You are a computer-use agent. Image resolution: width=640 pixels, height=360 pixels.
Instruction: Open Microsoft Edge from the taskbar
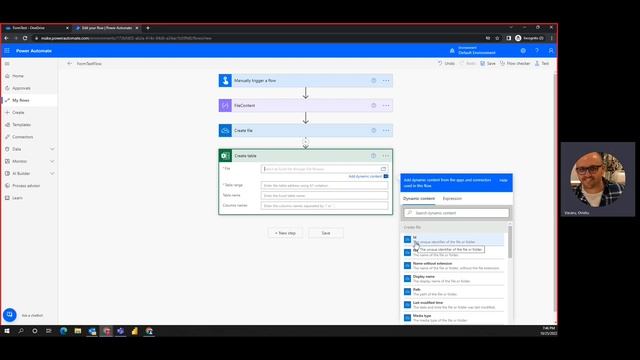(x=63, y=331)
